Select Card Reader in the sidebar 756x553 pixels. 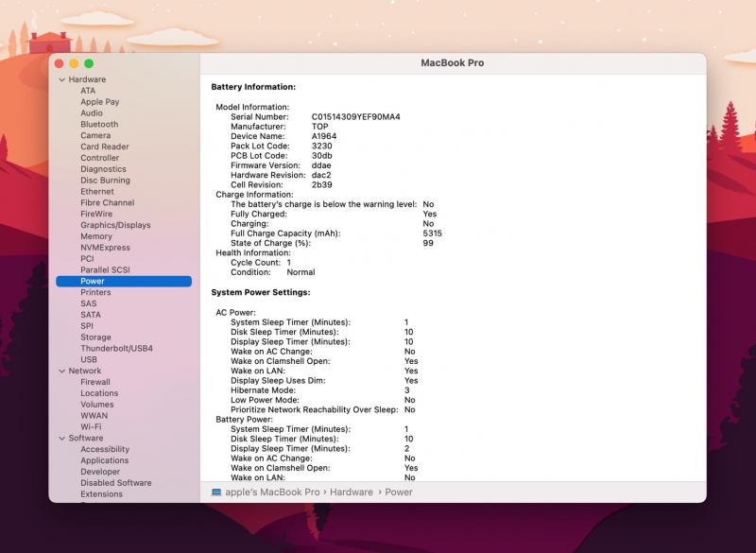[x=105, y=147]
